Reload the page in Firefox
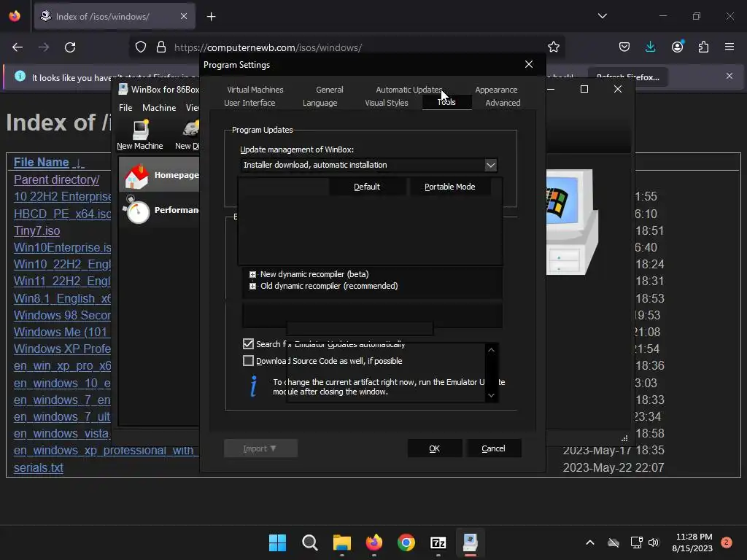This screenshot has width=747, height=560. point(70,47)
